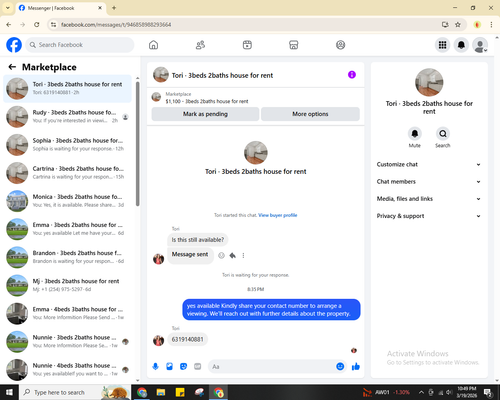Open the Windows notification center icon
This screenshot has width=500, height=400.
[x=488, y=392]
